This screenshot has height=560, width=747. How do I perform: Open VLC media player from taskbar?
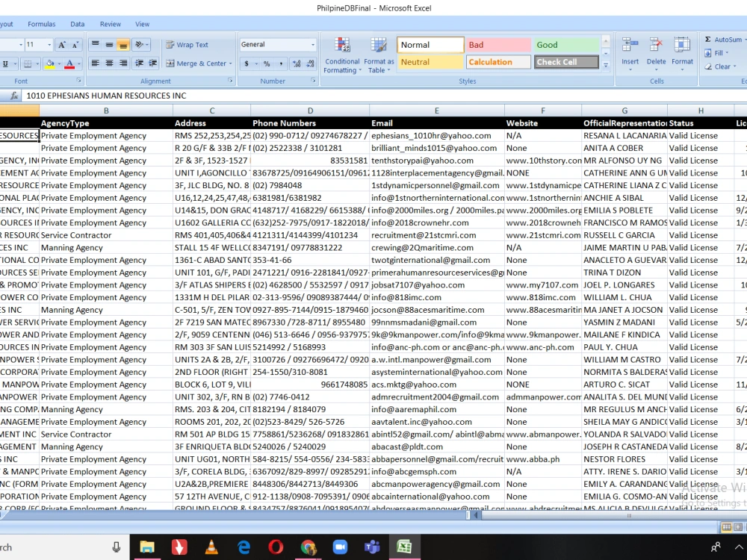(211, 547)
